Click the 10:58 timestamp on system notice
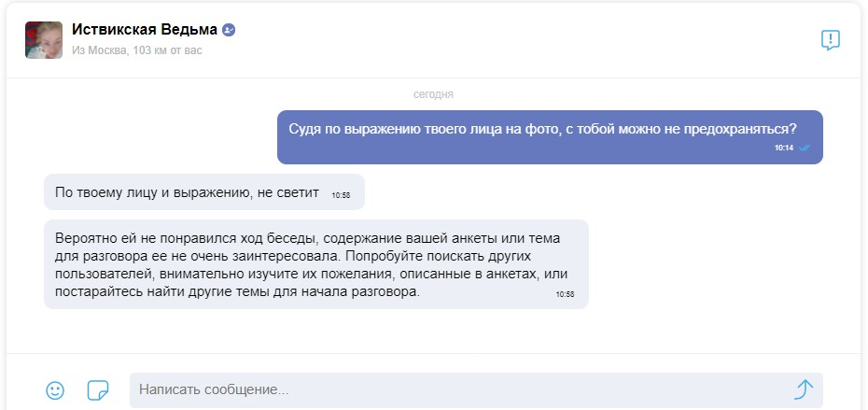Viewport: 868px width, 410px height. click(x=565, y=294)
